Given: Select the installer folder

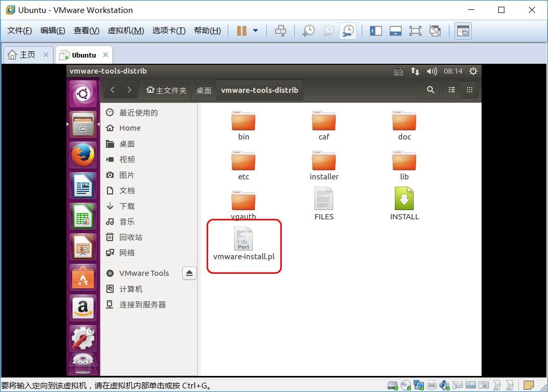Looking at the screenshot, I should [x=324, y=165].
